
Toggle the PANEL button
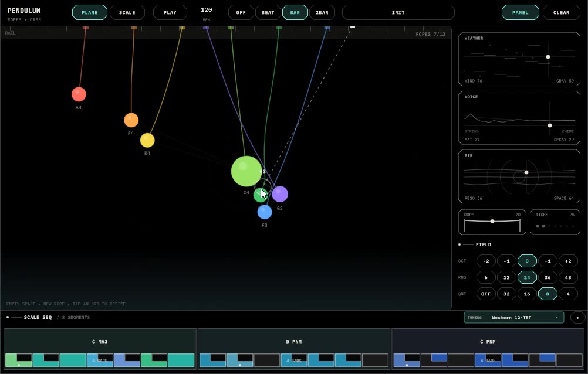pos(520,12)
